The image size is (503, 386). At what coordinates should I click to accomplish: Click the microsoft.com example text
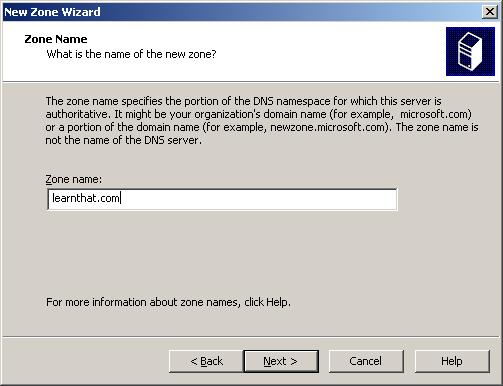434,114
